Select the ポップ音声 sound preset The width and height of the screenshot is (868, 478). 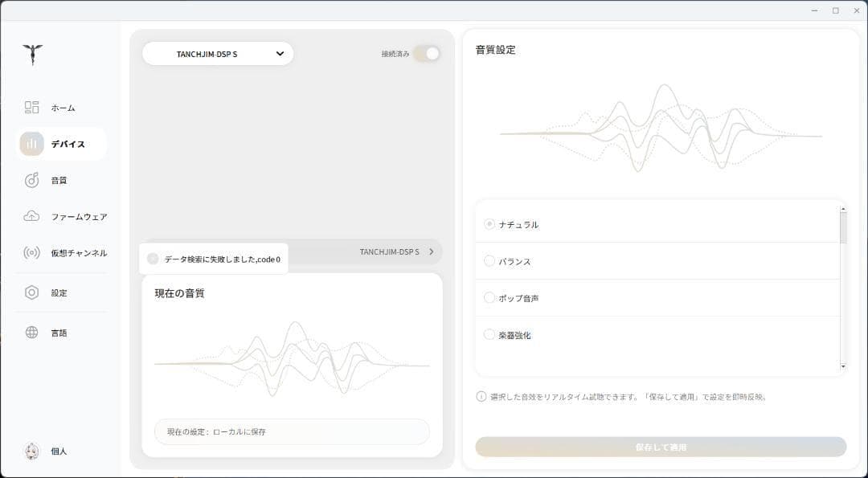click(x=489, y=298)
